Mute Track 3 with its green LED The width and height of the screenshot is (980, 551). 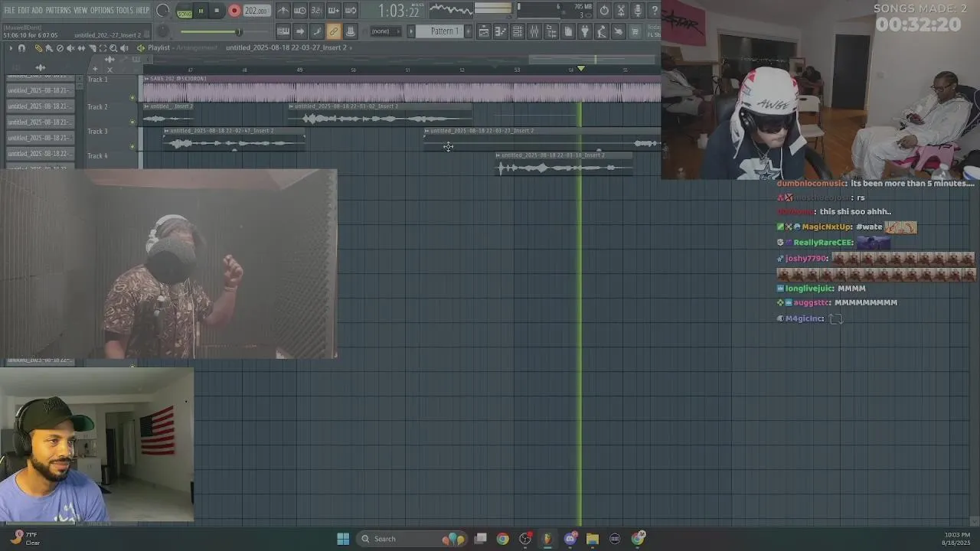click(132, 146)
